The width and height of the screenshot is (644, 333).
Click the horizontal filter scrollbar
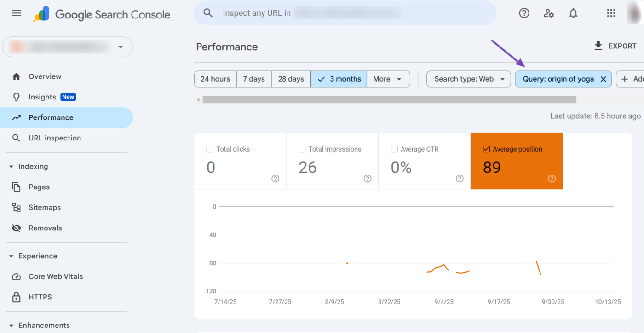(x=389, y=100)
